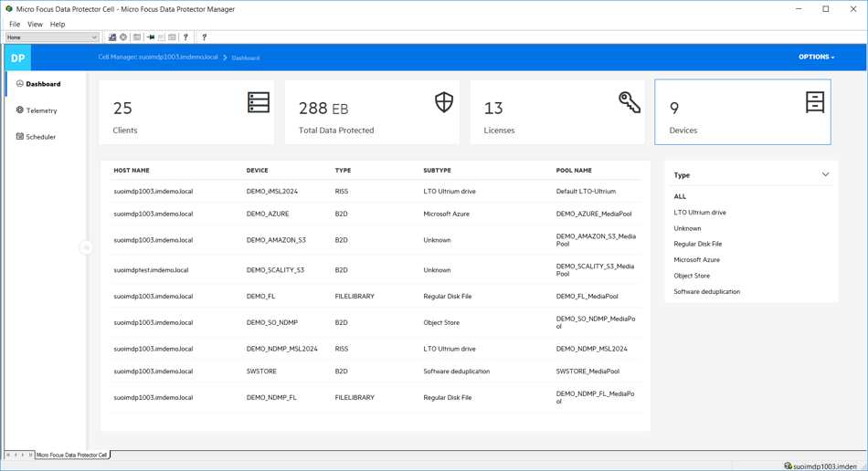Open the Home context dropdown

click(x=52, y=37)
